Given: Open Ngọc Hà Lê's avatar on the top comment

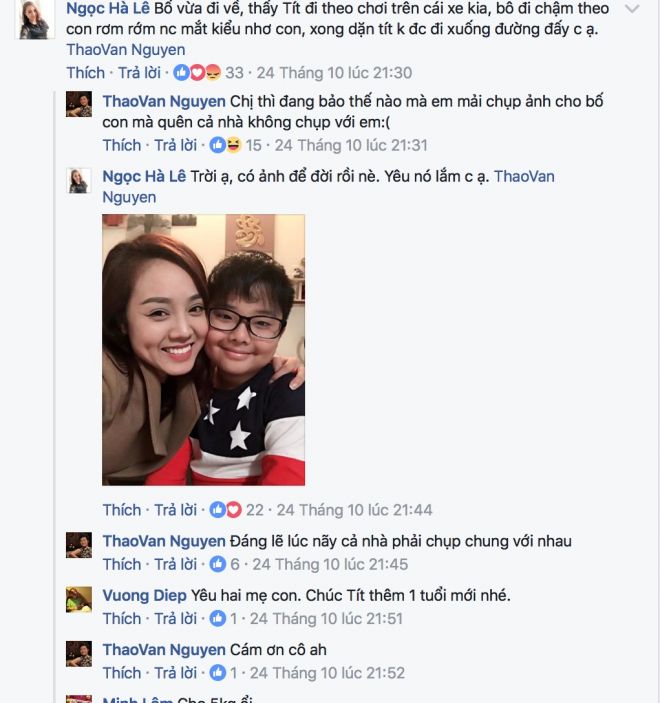Looking at the screenshot, I should [x=34, y=20].
